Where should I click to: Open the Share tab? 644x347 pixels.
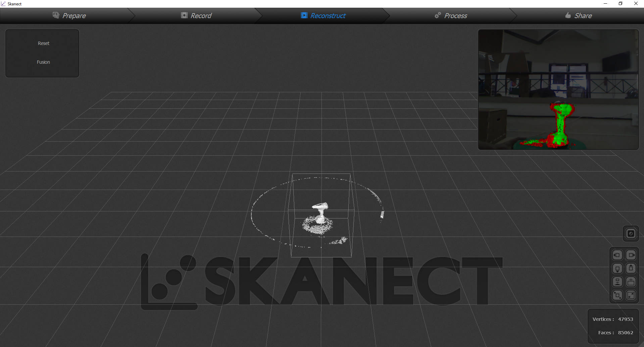tap(579, 15)
